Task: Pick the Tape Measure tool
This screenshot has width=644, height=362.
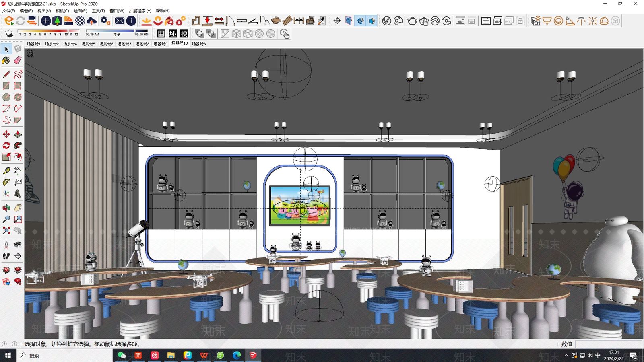Action: click(6, 171)
